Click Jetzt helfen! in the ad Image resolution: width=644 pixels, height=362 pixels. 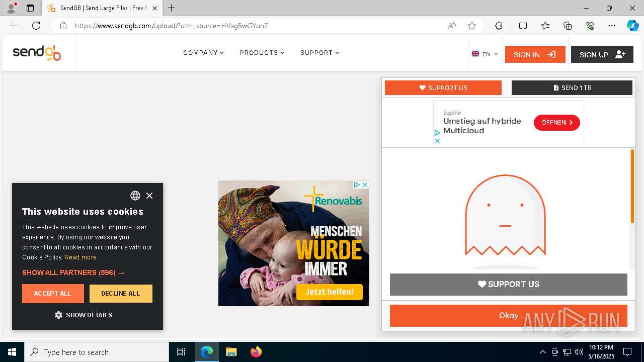[330, 292]
